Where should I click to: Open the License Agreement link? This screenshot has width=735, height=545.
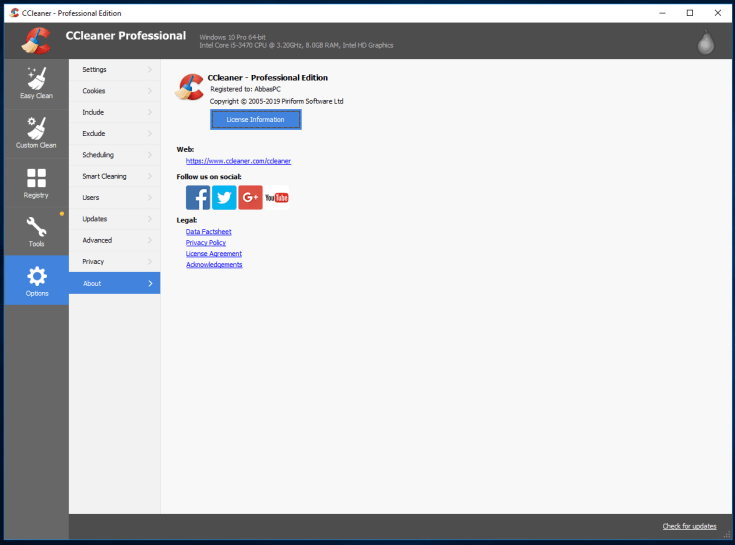coord(214,254)
